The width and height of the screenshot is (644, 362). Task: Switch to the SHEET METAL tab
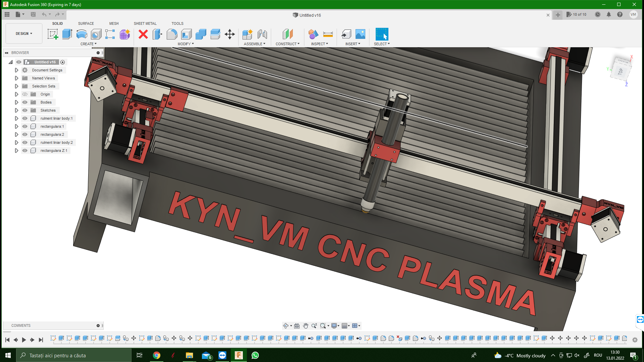pos(145,23)
